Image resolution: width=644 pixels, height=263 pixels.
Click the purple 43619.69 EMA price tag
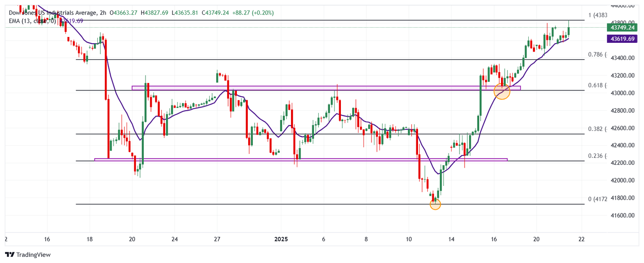(x=621, y=39)
